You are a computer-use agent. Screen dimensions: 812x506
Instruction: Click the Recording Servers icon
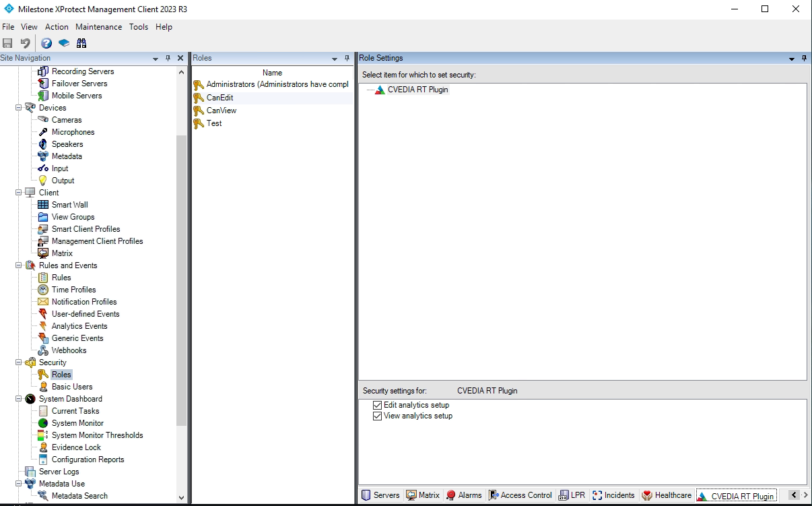pos(43,71)
